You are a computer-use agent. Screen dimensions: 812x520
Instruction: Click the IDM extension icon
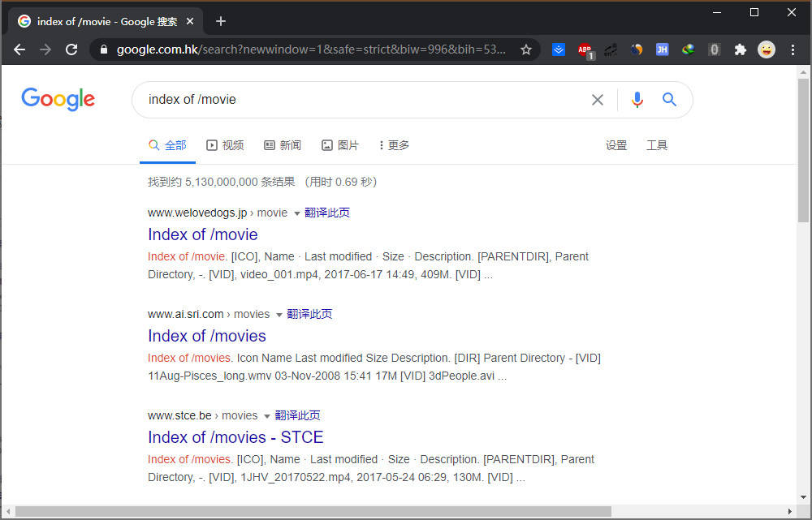point(688,49)
